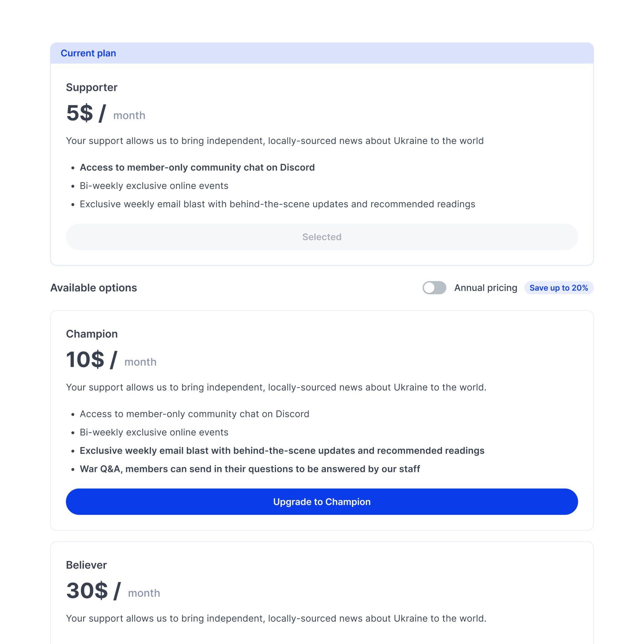Click the Champion plan title

tap(92, 334)
